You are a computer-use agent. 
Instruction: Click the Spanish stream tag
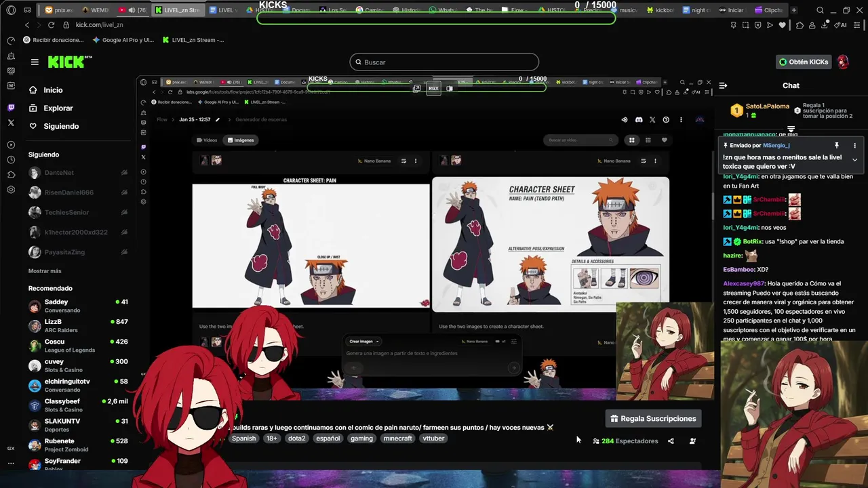pos(243,439)
